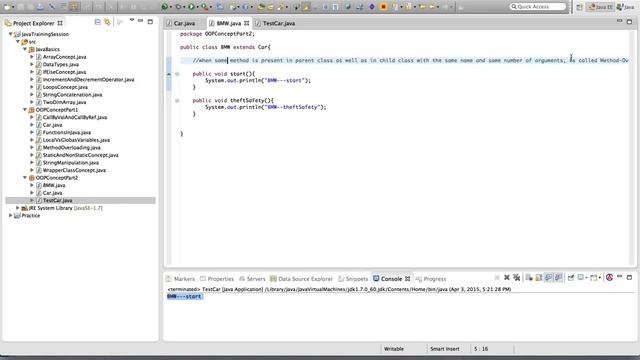Open the Snippets view tab

[x=353, y=279]
